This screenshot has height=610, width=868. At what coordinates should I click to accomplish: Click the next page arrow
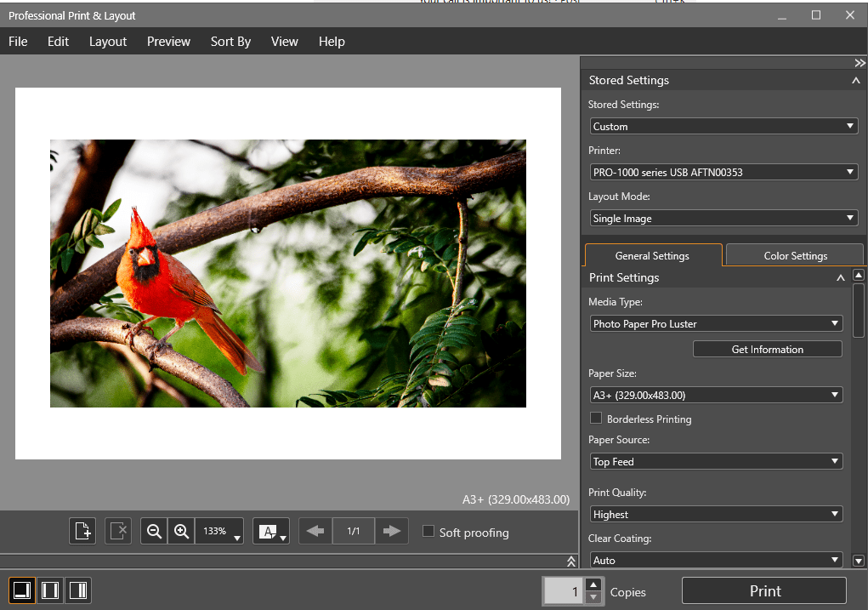pos(392,531)
